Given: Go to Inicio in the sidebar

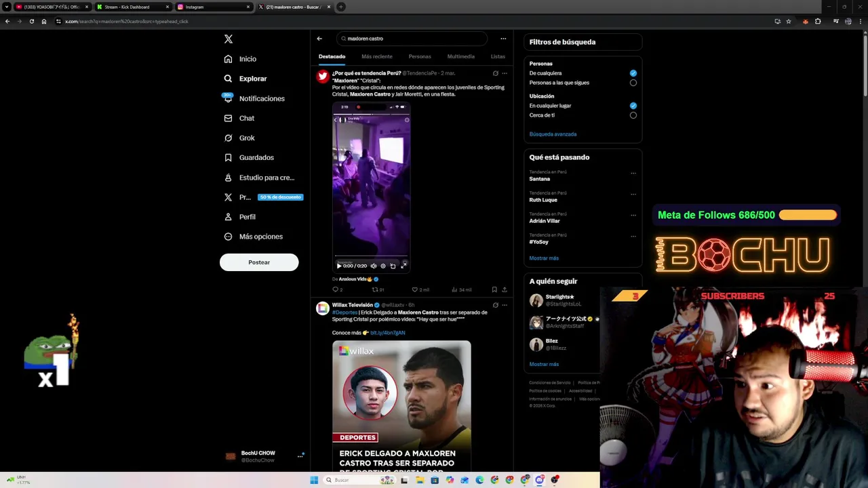Looking at the screenshot, I should coord(241,59).
